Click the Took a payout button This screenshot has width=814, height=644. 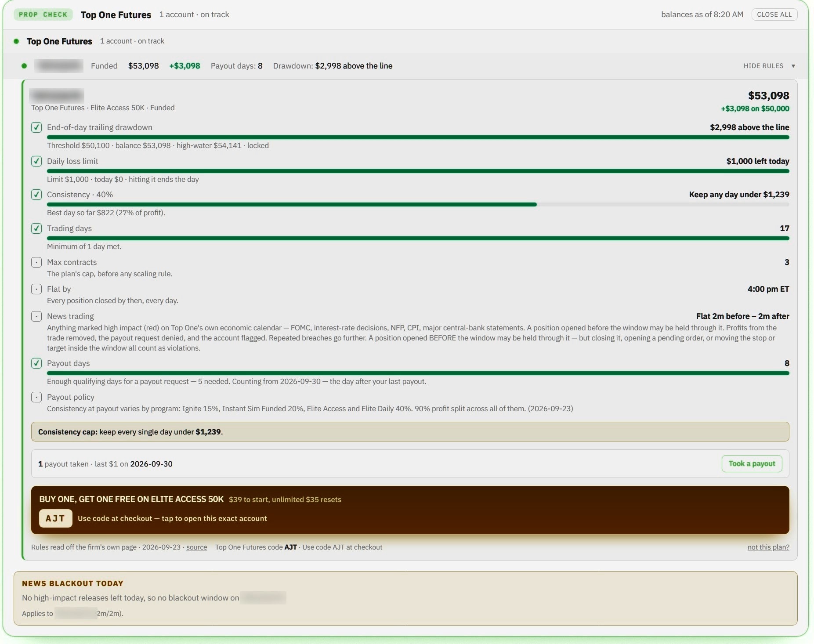pos(752,463)
